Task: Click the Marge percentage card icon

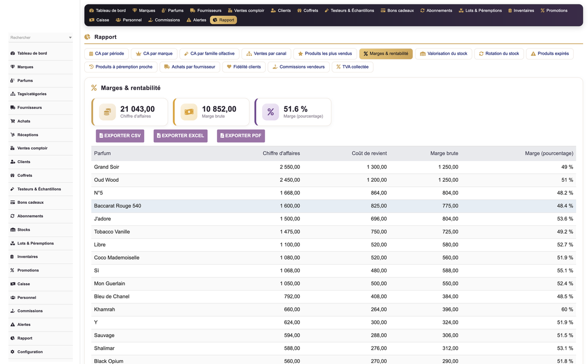Action: tap(270, 112)
